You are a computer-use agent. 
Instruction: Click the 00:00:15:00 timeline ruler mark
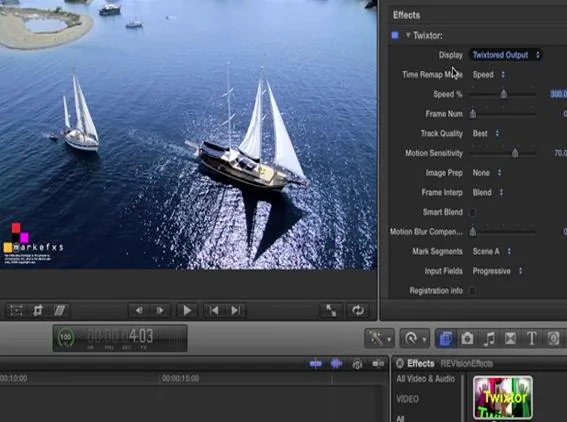point(180,379)
